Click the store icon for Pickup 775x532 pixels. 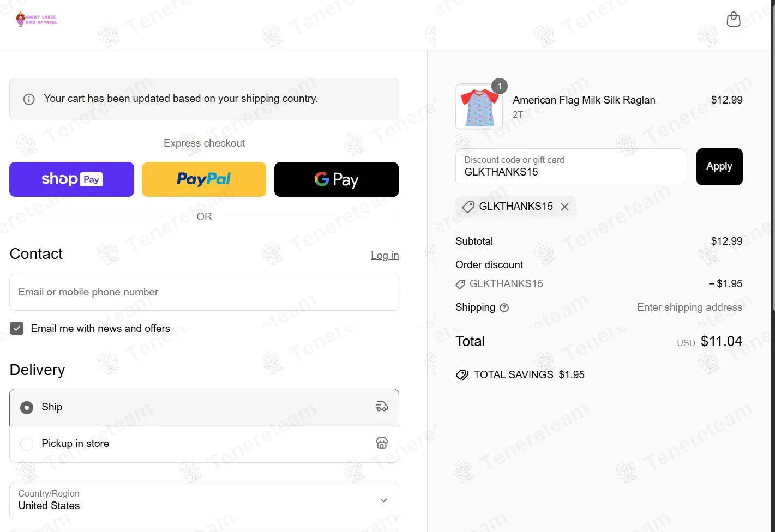382,443
